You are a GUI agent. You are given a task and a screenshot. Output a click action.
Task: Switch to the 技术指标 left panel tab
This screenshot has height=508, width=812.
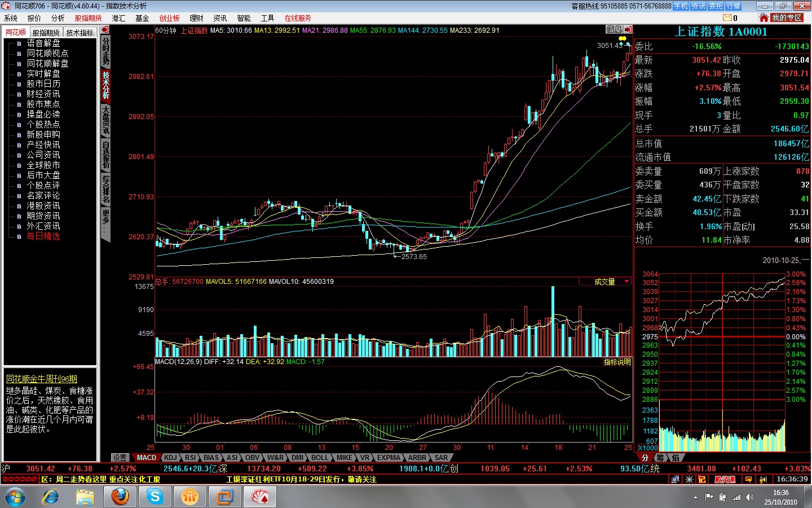(80, 33)
